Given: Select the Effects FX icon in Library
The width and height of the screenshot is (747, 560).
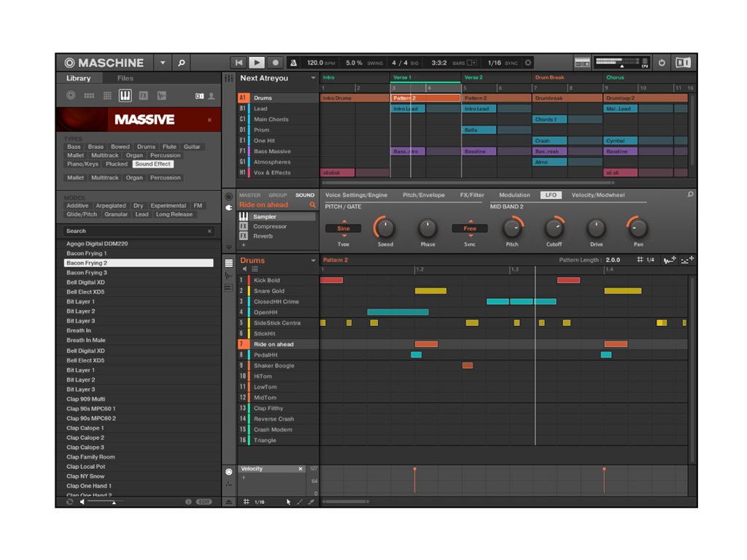Looking at the screenshot, I should 144,96.
